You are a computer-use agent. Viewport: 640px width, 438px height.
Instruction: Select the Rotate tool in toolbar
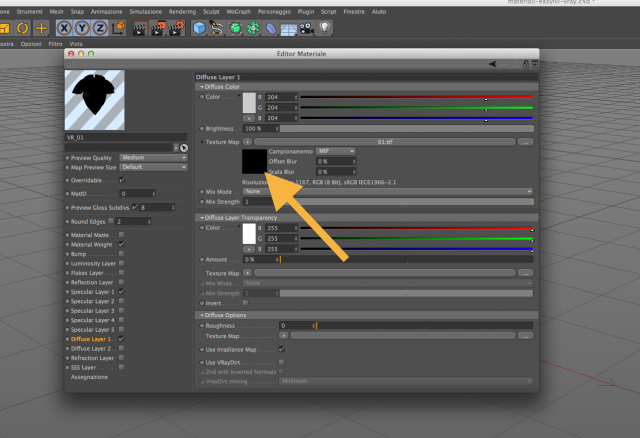click(x=22, y=28)
